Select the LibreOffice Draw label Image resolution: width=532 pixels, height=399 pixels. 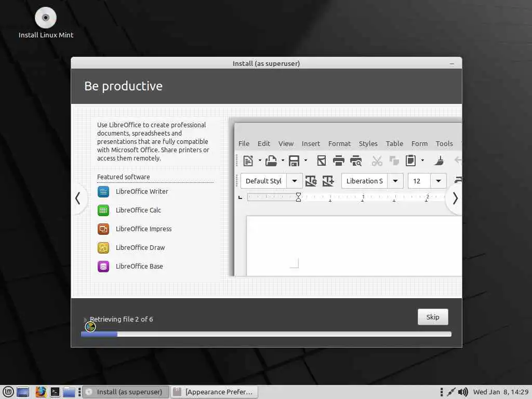coord(140,247)
